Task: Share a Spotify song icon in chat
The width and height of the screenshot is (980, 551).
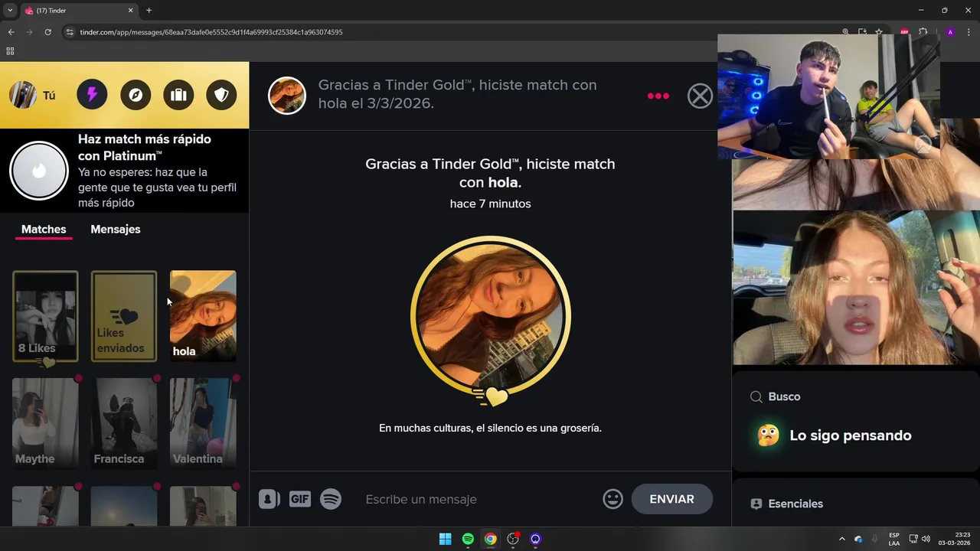Action: (x=331, y=499)
